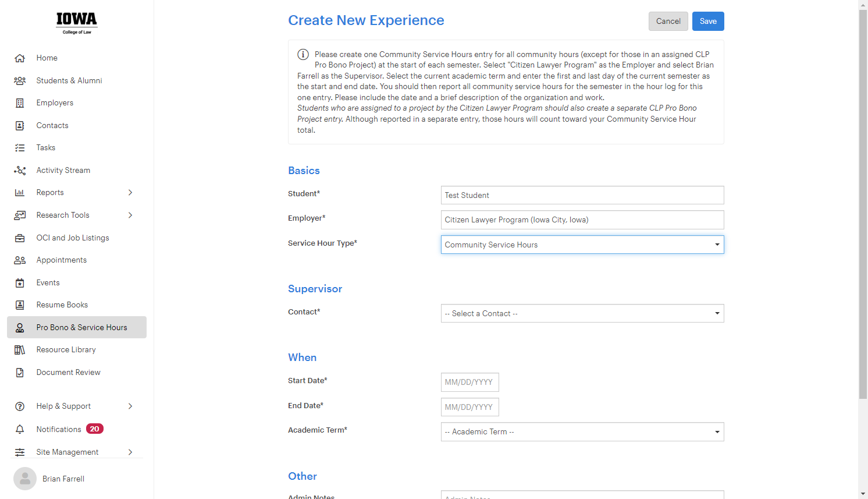The width and height of the screenshot is (868, 499).
Task: Open the Supervisor Contact dropdown
Action: tap(582, 313)
